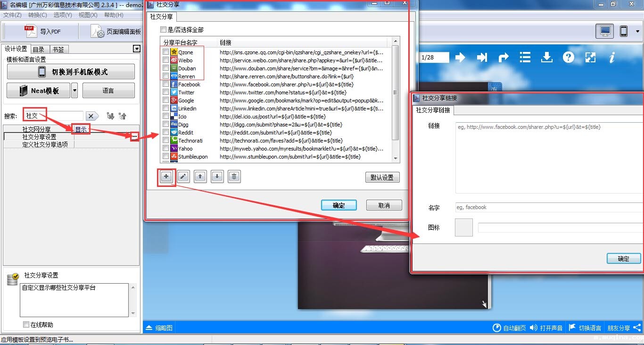Click the download icon in viewer toolbar

546,58
